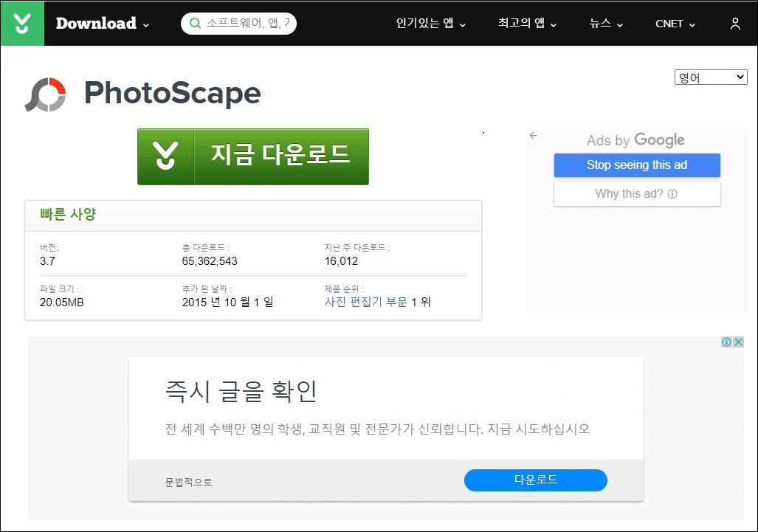Click the ad info icon on banner

click(x=726, y=342)
